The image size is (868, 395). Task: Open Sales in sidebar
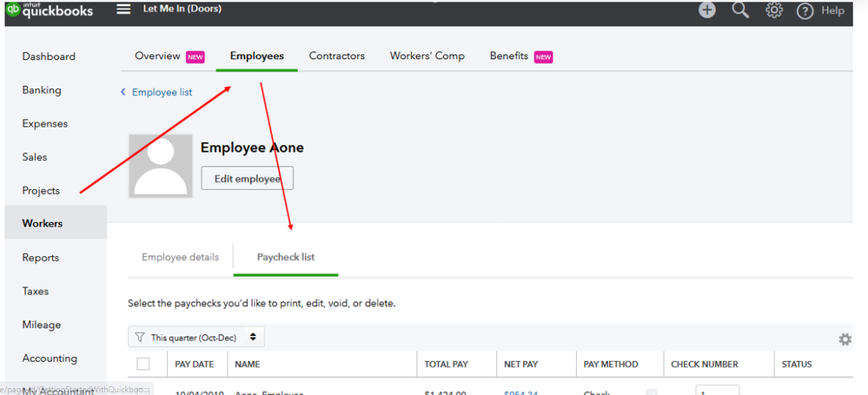tap(35, 157)
